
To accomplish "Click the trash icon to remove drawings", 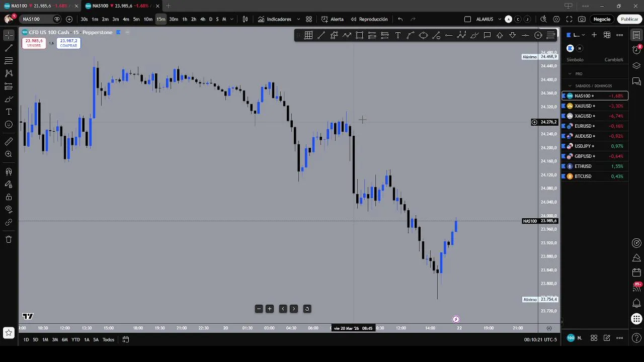I will (x=9, y=239).
